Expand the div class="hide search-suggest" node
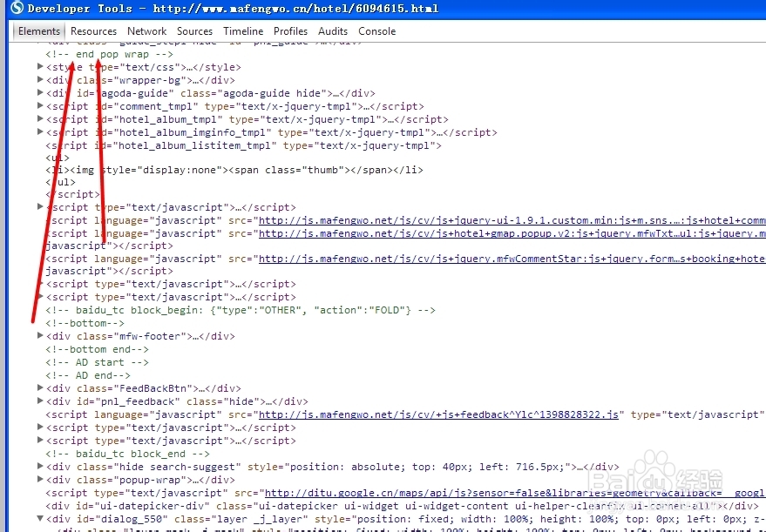 (41, 467)
